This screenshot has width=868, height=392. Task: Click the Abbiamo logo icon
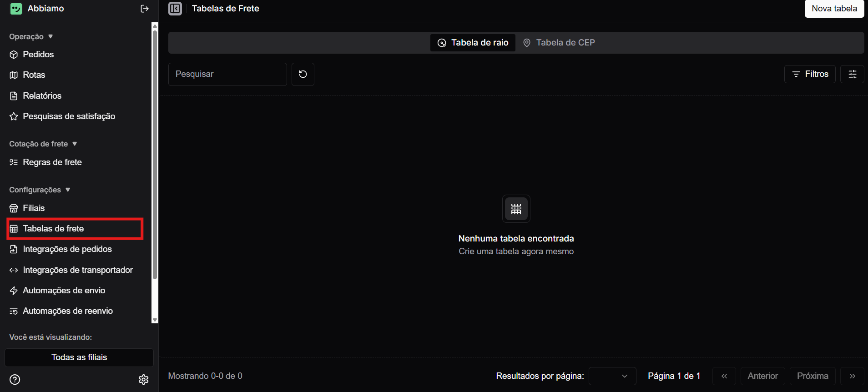tap(16, 9)
